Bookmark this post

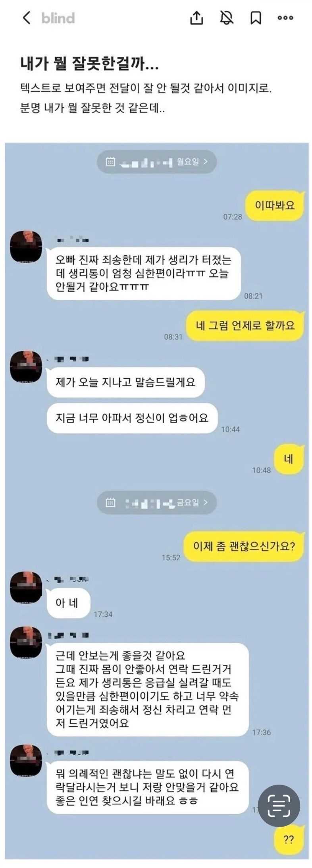coord(256,18)
